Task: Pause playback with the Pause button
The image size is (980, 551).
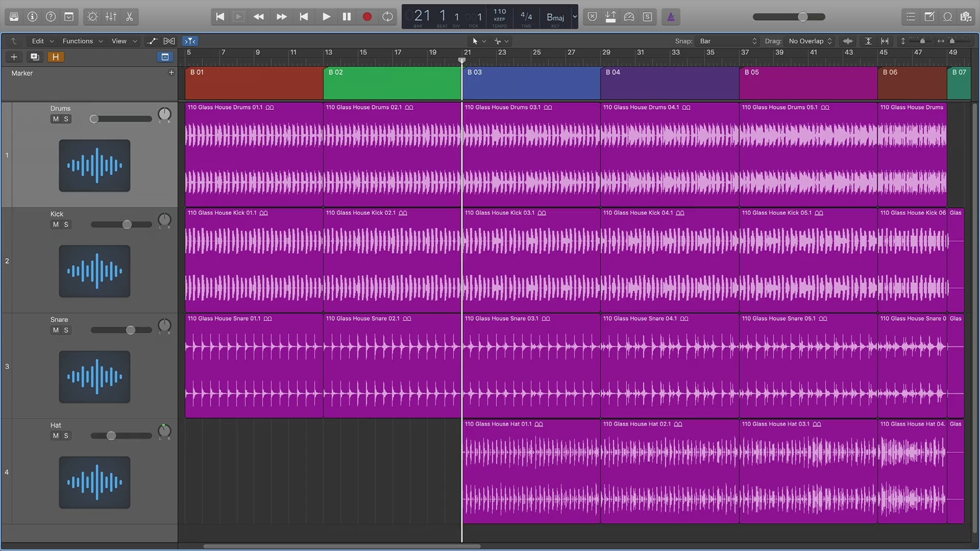Action: (347, 17)
